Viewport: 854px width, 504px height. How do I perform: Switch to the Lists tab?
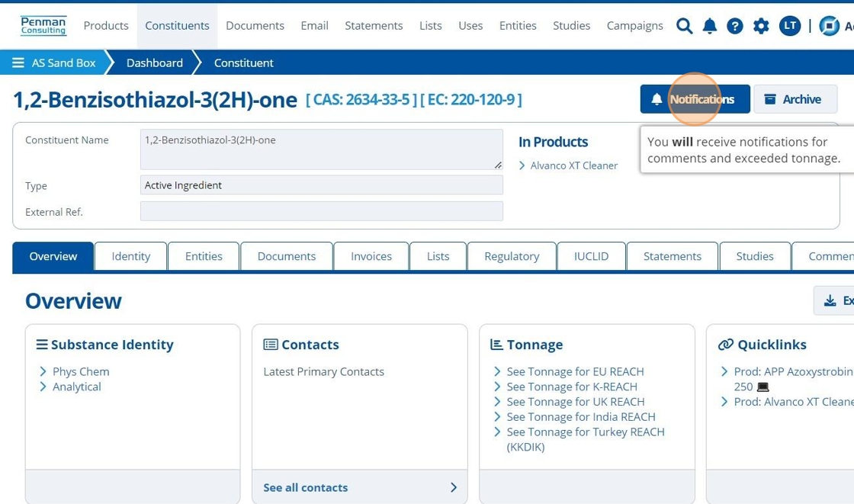point(438,256)
